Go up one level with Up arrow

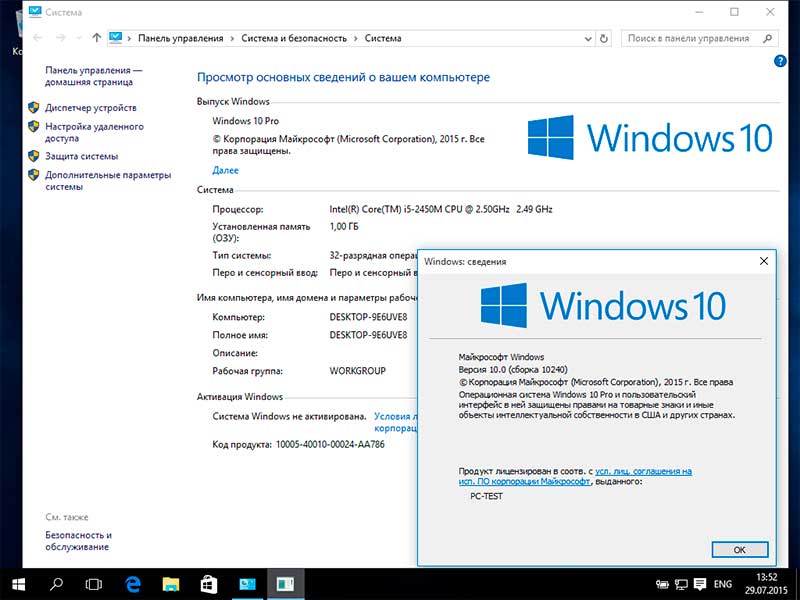pos(96,38)
